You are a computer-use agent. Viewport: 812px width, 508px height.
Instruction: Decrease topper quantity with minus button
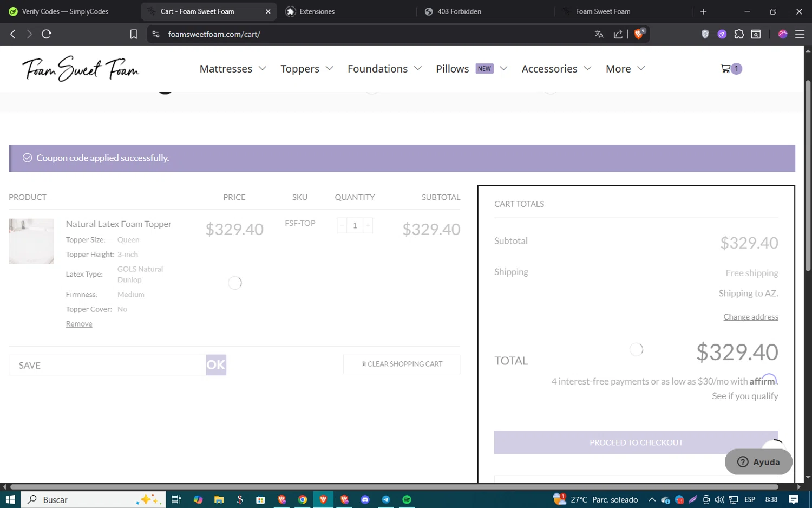coord(342,225)
